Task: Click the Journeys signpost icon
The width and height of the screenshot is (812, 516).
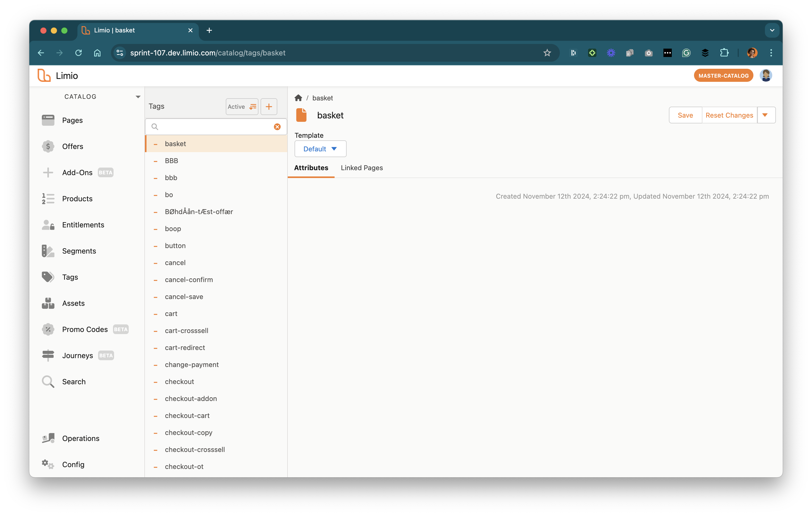Action: pyautogui.click(x=48, y=355)
